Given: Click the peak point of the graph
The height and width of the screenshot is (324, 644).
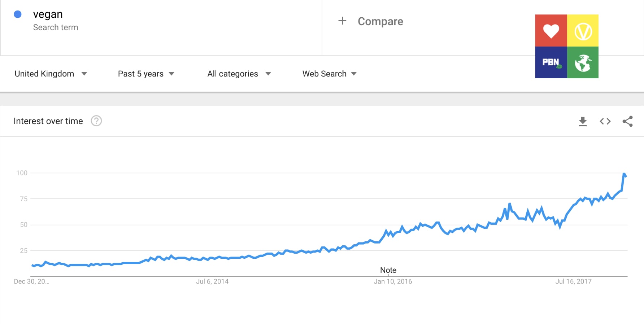Looking at the screenshot, I should [x=624, y=174].
